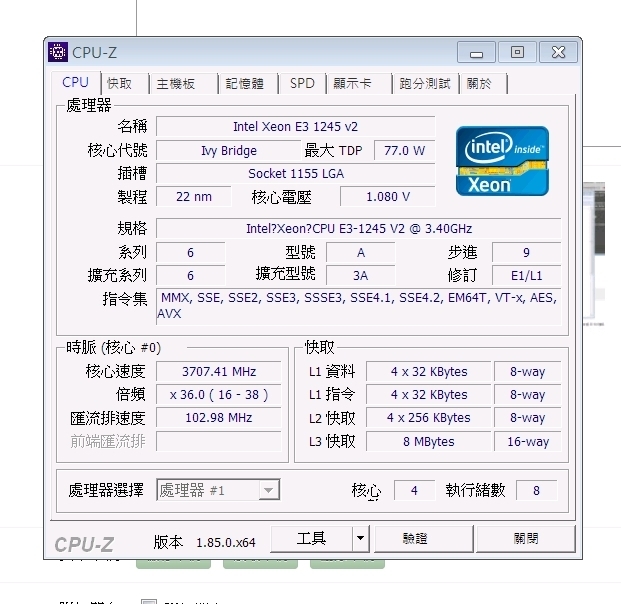
Task: Click the L1 指令 4 x 32 KBytes value
Action: (429, 394)
